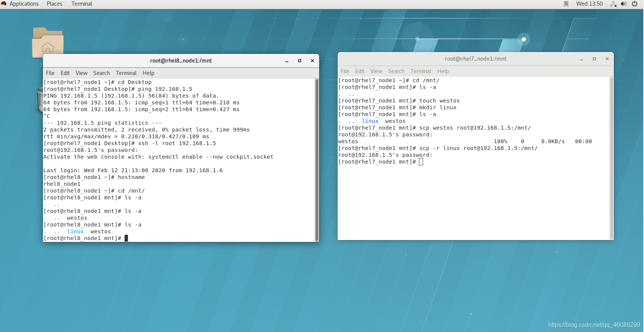The height and width of the screenshot is (332, 644).
Task: Open the Applications menu
Action: [24, 4]
